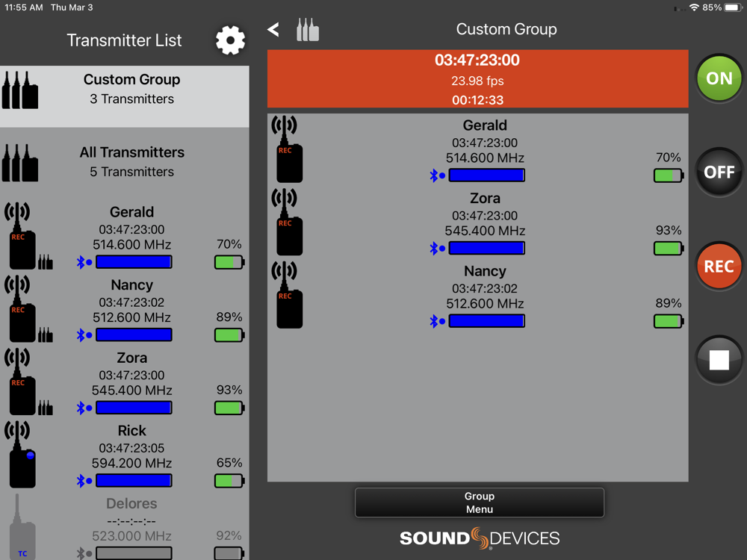Tap Gerald's small group badge icon in list
Viewport: 747px width, 560px height.
pyautogui.click(x=46, y=261)
